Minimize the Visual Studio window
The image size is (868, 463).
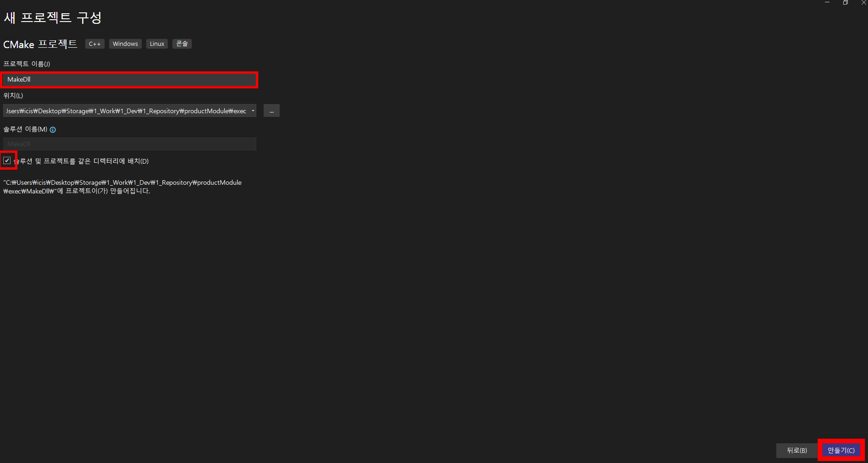(827, 2)
